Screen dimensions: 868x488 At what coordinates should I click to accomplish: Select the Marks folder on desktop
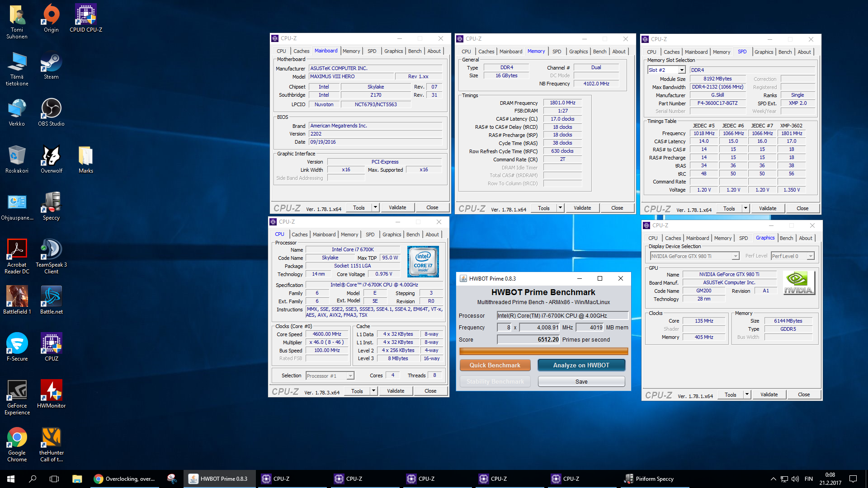85,160
